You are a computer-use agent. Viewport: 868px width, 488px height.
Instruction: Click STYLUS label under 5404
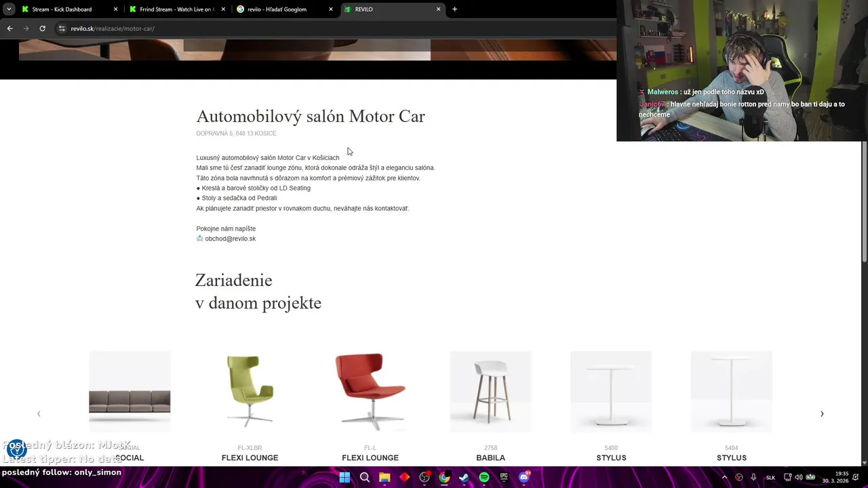731,457
